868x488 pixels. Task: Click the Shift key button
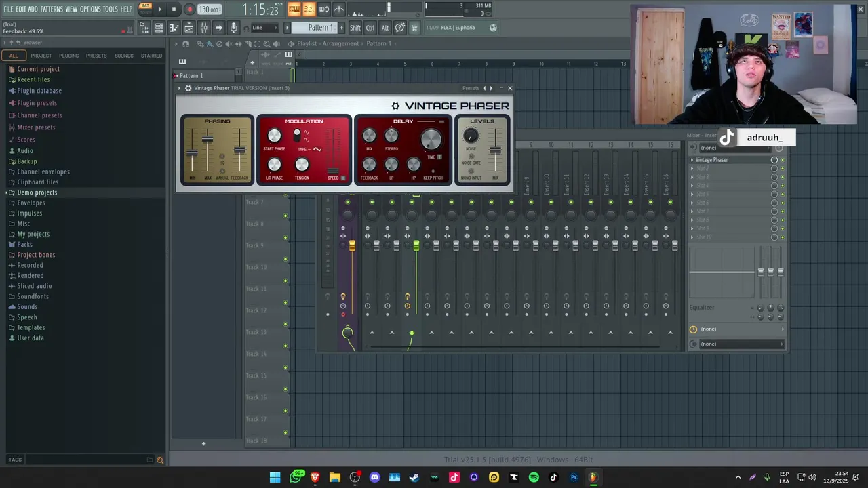coord(355,28)
